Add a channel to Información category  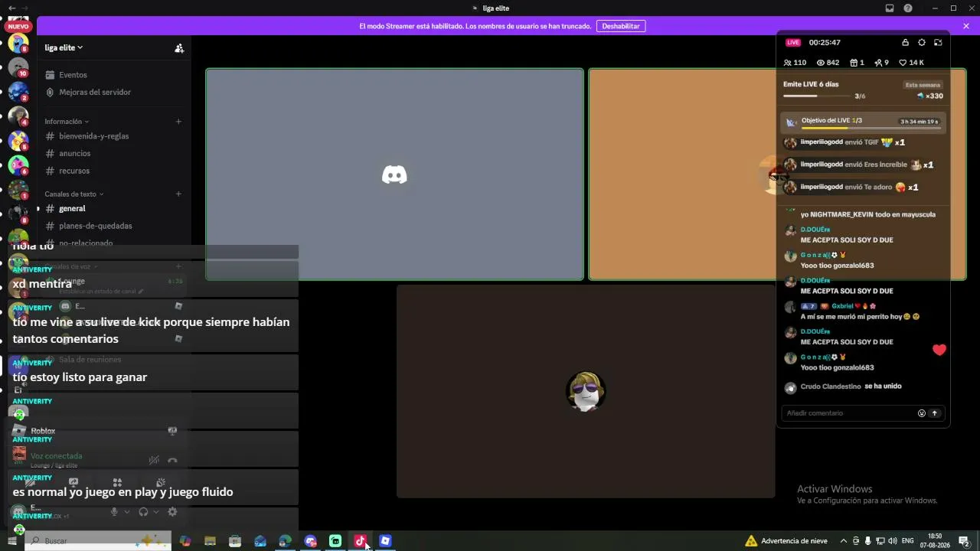(178, 122)
